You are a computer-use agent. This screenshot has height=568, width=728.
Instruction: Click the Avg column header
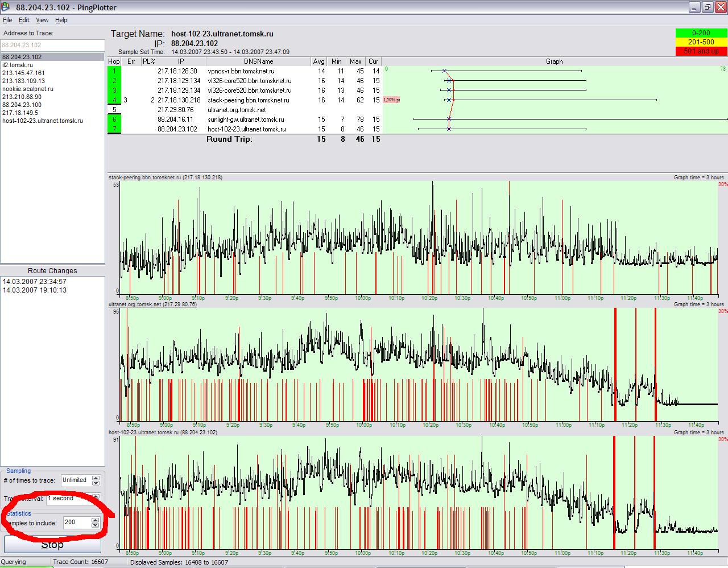pyautogui.click(x=318, y=61)
